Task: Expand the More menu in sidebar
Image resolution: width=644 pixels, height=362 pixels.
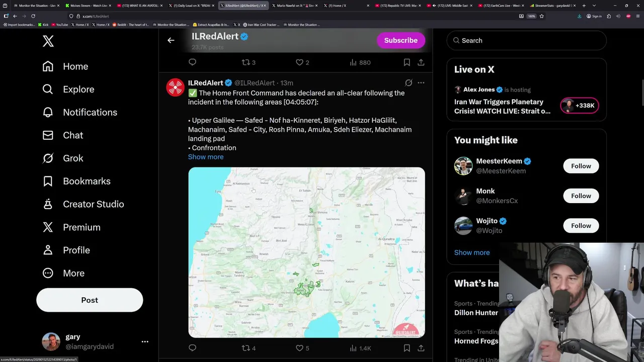Action: click(63, 273)
